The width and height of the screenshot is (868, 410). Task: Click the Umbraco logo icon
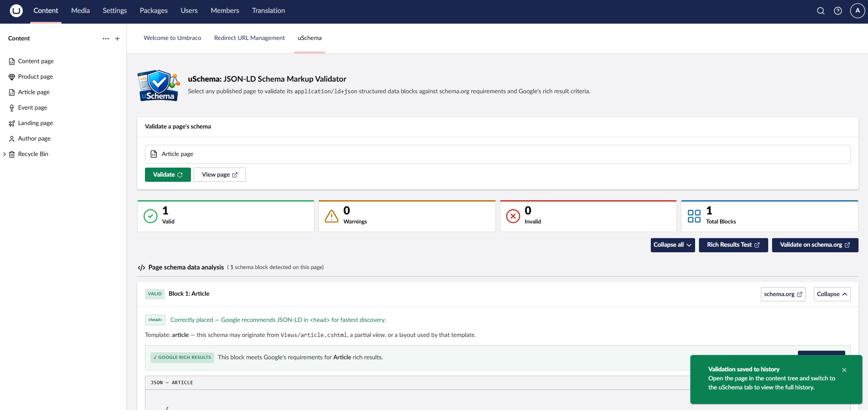[16, 10]
